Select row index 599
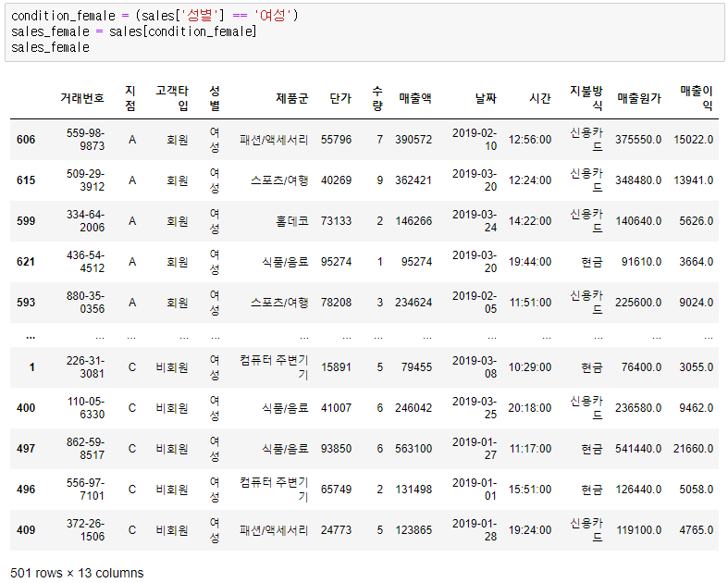This screenshot has width=728, height=583. point(26,220)
